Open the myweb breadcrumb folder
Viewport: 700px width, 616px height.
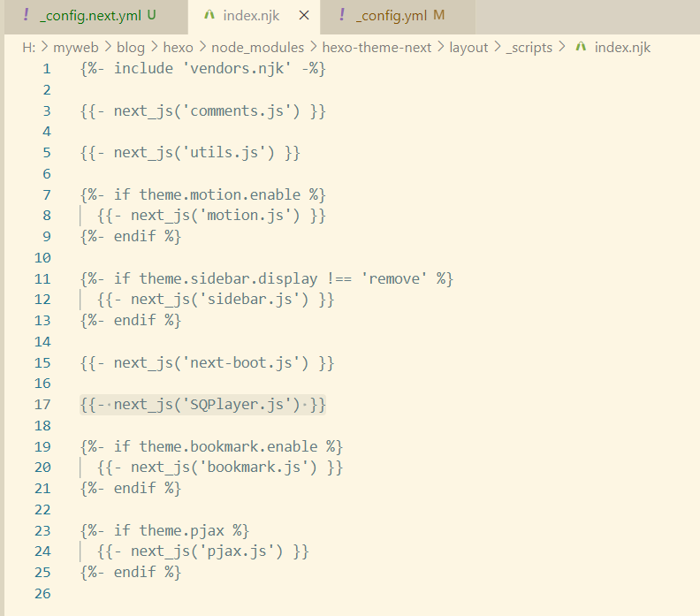pyautogui.click(x=75, y=48)
